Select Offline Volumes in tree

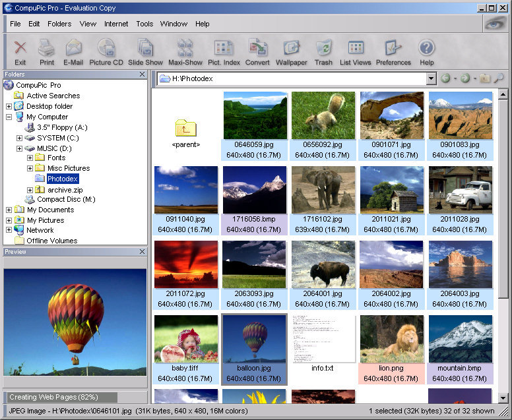click(x=52, y=241)
